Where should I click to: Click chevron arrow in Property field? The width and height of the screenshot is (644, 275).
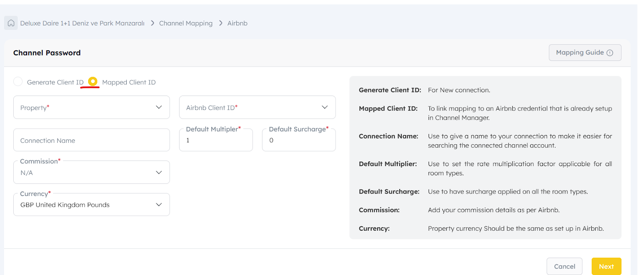point(159,107)
